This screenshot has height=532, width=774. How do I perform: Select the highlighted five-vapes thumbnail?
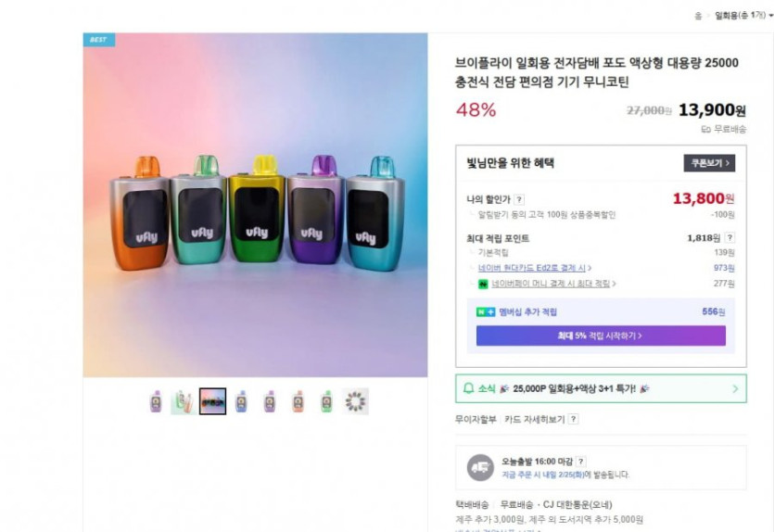212,401
